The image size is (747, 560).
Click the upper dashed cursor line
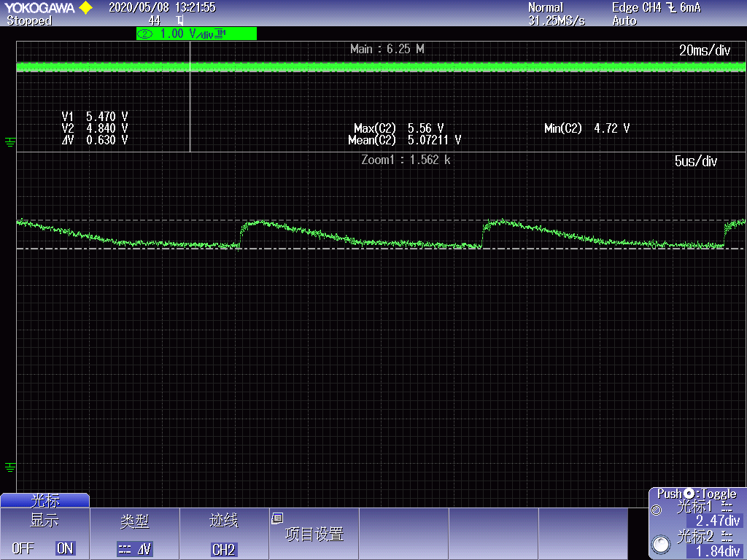(381, 220)
